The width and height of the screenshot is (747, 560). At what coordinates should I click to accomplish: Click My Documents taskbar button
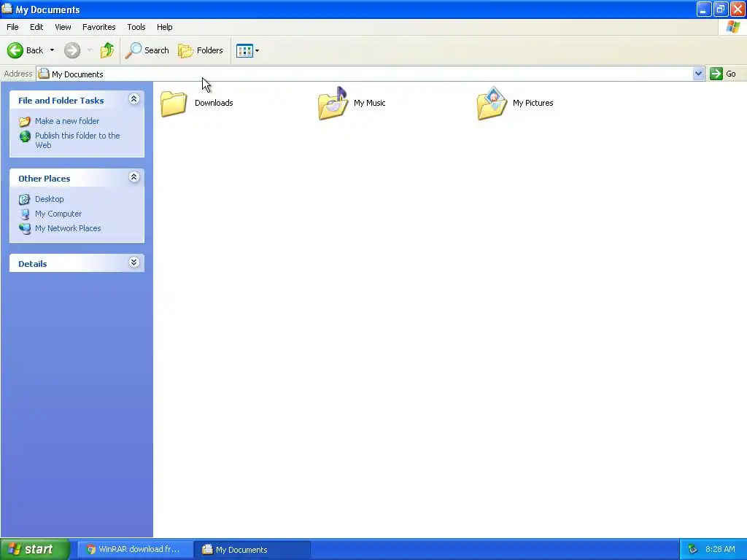[x=252, y=550]
